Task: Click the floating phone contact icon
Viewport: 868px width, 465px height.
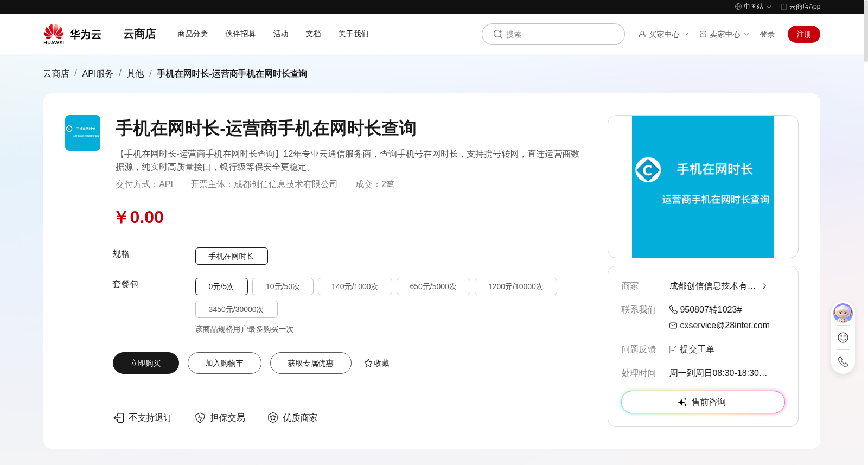Action: click(843, 362)
